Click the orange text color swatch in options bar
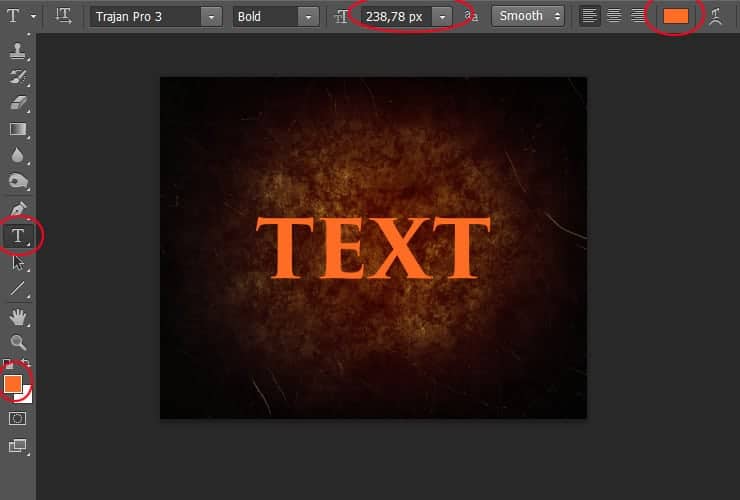740x500 pixels. (x=676, y=16)
